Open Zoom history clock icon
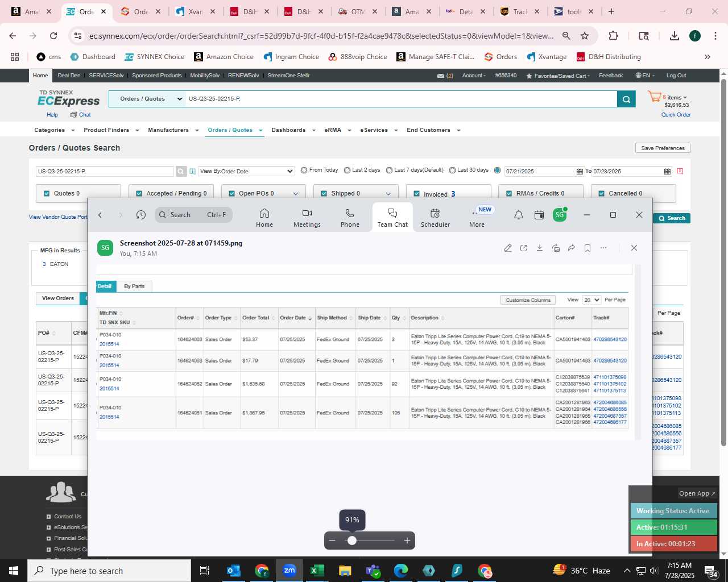This screenshot has height=582, width=728. [x=141, y=215]
